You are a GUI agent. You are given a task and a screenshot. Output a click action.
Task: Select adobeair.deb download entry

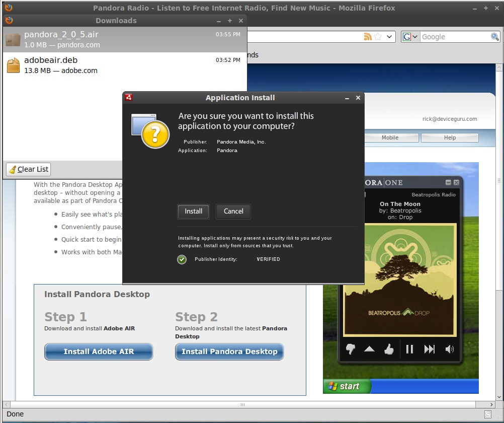pyautogui.click(x=125, y=65)
